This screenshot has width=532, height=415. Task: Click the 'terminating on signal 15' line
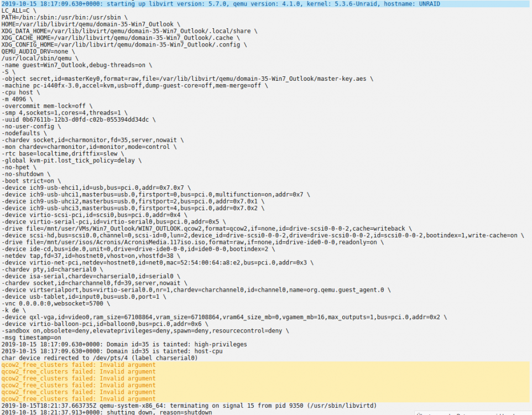coord(189,405)
